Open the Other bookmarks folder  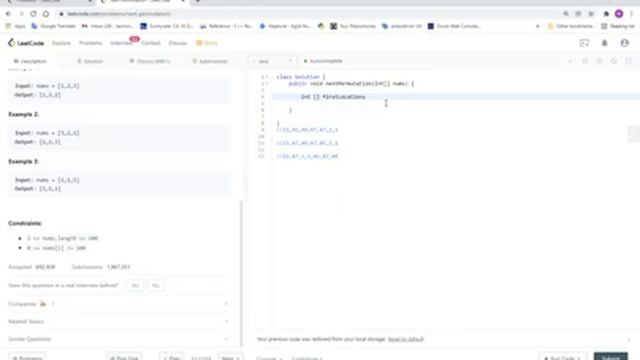coord(570,26)
